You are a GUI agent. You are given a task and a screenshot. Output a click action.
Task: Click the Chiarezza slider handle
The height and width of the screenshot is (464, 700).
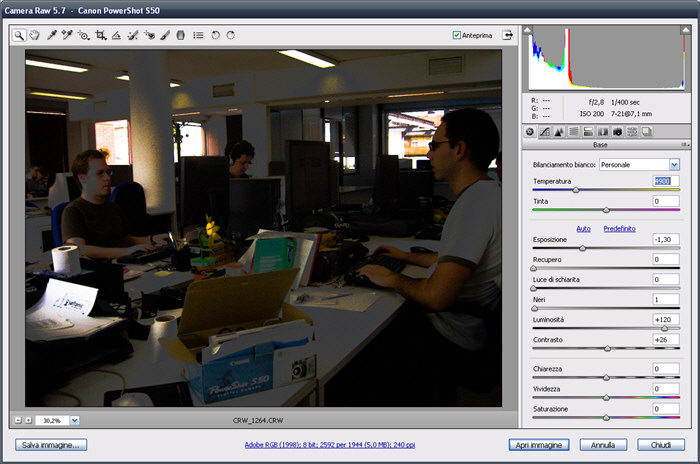coord(606,378)
